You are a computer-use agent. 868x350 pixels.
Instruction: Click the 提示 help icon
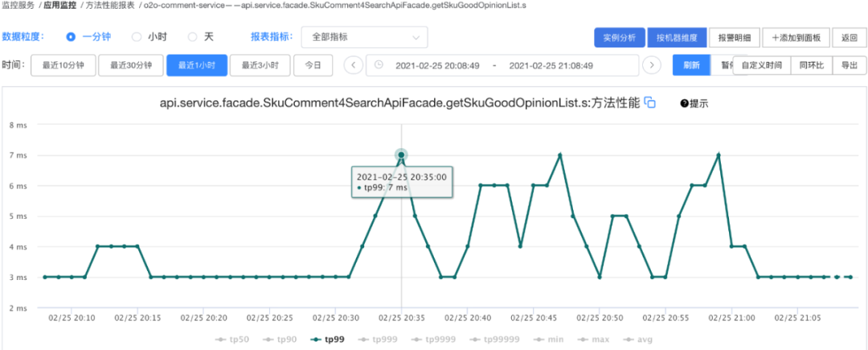(685, 103)
